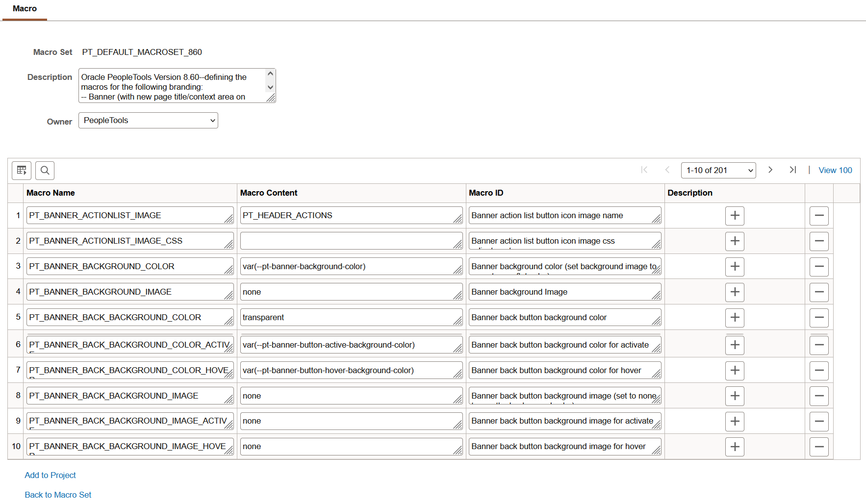Image resolution: width=866 pixels, height=504 pixels.
Task: Insert row below row 8
Action: click(x=735, y=396)
